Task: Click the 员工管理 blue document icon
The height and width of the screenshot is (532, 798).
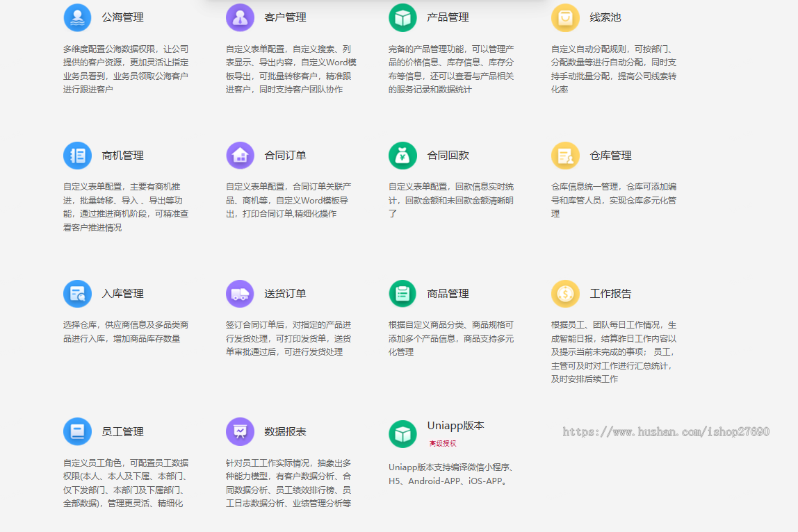Action: point(77,431)
